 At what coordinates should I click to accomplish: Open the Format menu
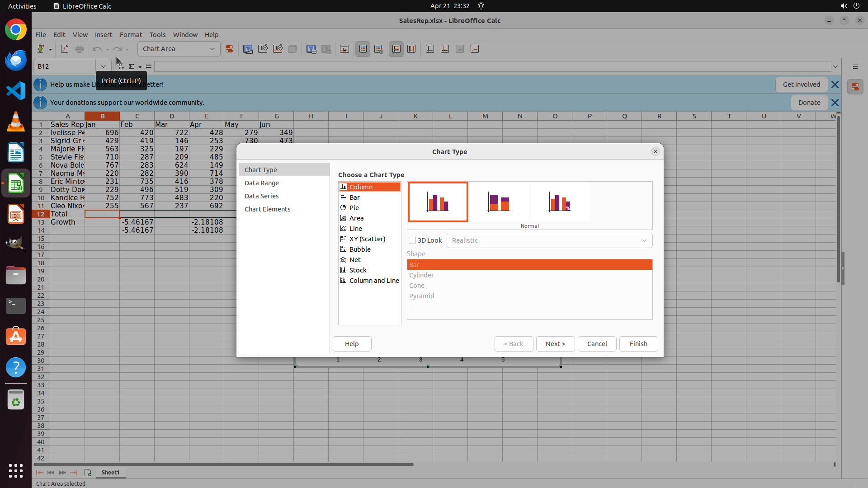[131, 35]
